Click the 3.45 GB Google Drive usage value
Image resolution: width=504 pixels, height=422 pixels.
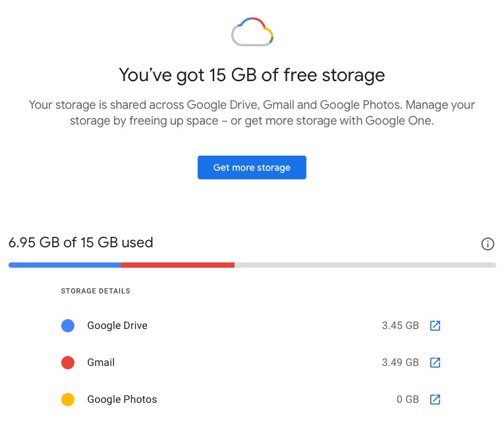(x=400, y=326)
